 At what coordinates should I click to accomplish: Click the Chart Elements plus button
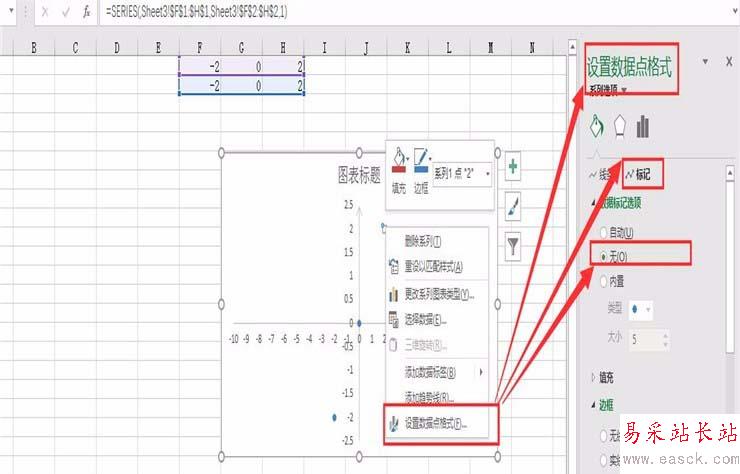click(513, 166)
